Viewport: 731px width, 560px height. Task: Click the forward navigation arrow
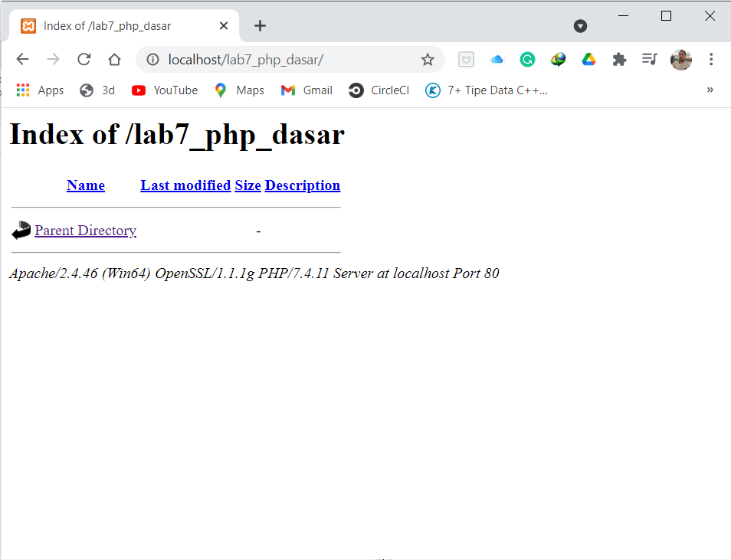pyautogui.click(x=52, y=59)
